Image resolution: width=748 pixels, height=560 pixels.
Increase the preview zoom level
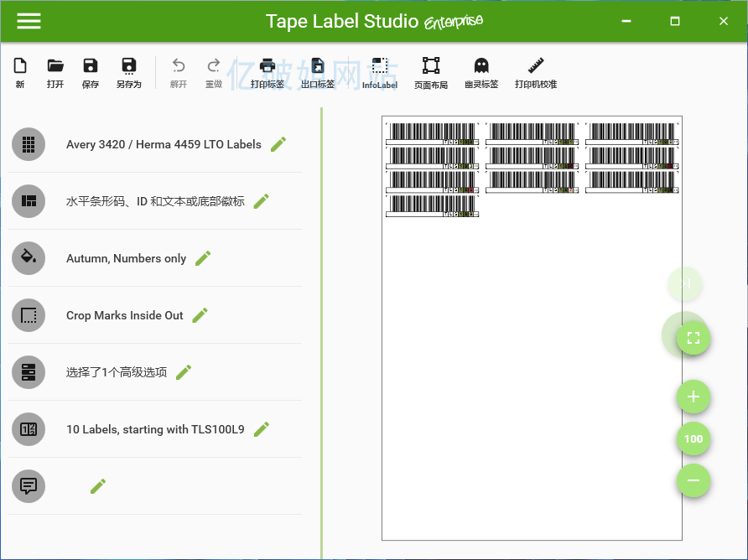point(693,397)
